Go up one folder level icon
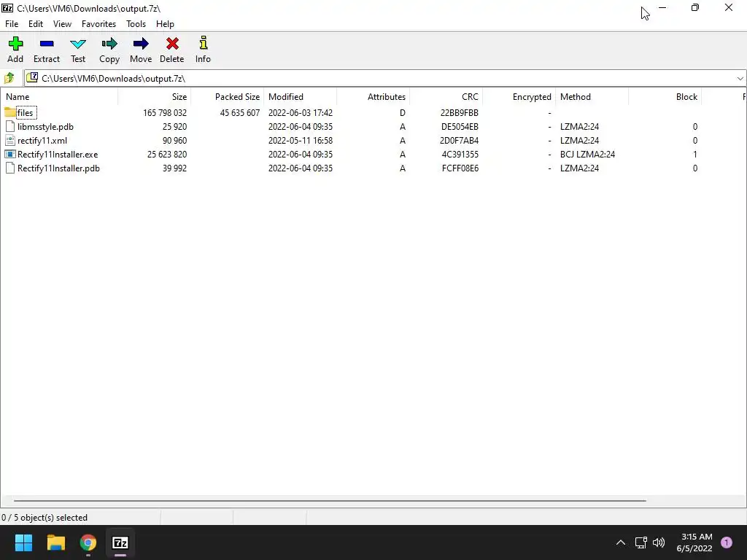Screen dimensions: 747x560 tap(9, 78)
